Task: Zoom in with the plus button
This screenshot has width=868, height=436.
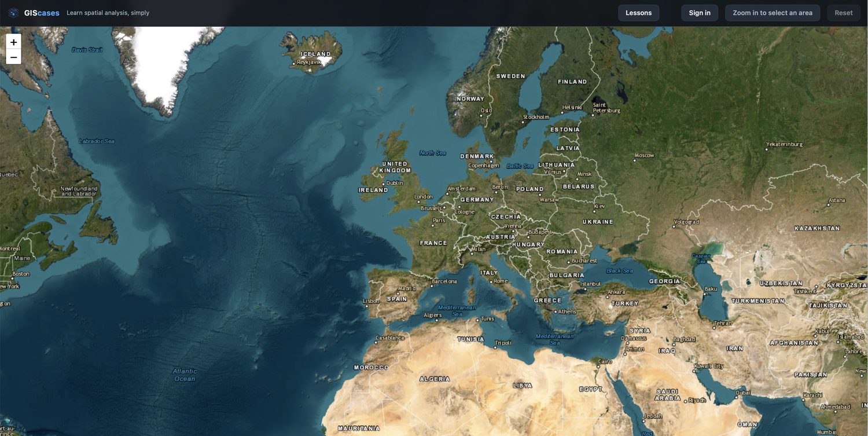Action: click(x=13, y=42)
